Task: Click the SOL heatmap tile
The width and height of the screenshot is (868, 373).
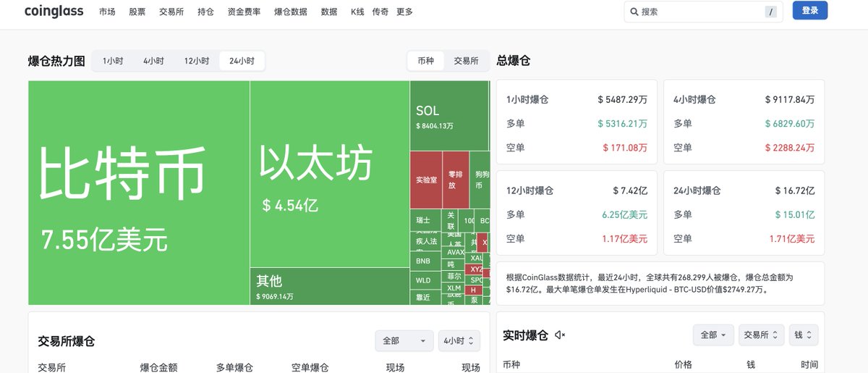Action: pos(448,115)
